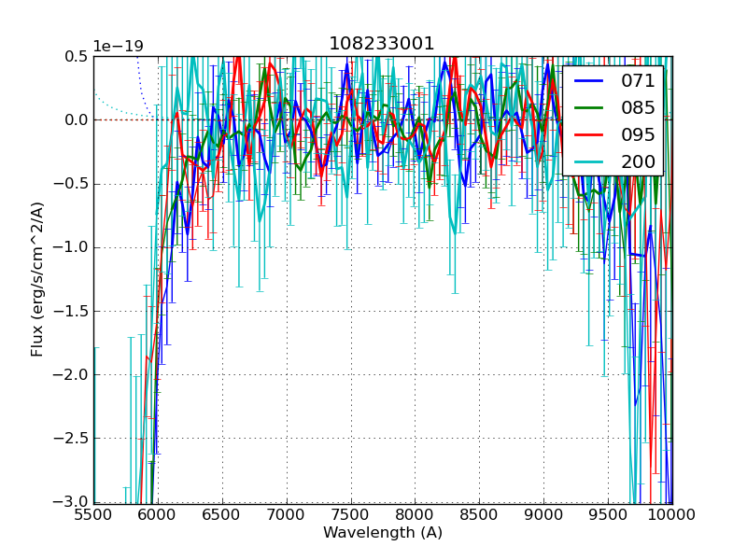Select the 071 legend label
This screenshot has width=747, height=560.
click(638, 81)
